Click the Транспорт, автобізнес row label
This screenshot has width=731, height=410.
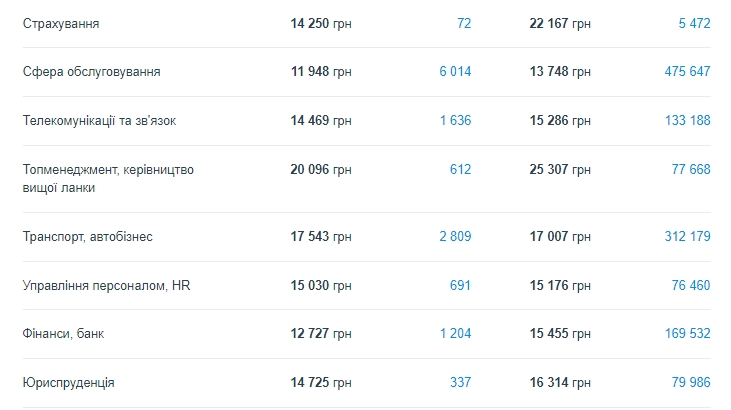click(87, 237)
